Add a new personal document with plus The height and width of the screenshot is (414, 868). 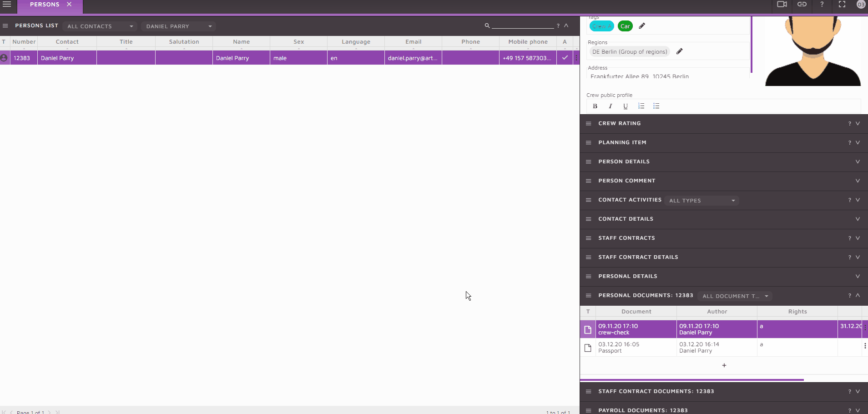tap(724, 365)
